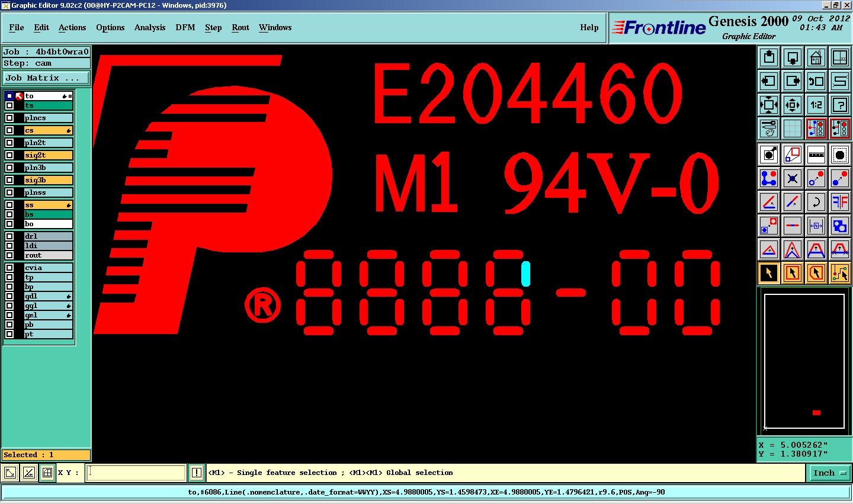The width and height of the screenshot is (853, 504).
Task: Click the Home view icon
Action: (816, 57)
